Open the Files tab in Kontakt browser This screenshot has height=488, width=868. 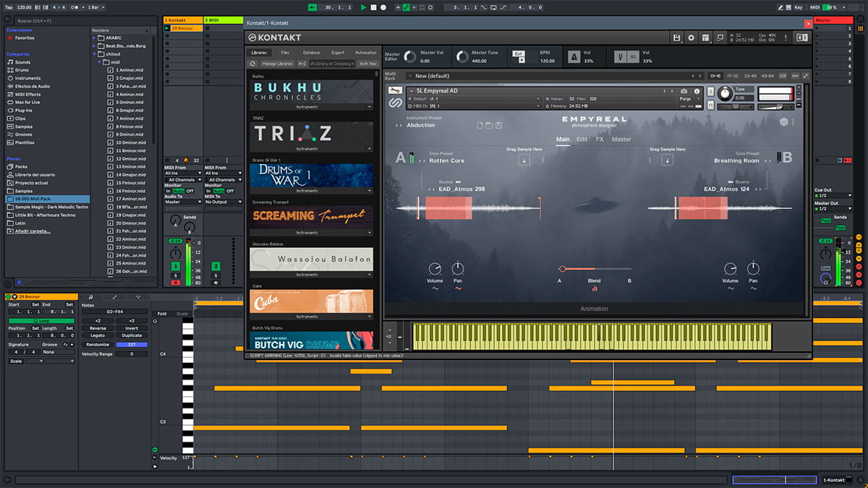click(x=285, y=53)
